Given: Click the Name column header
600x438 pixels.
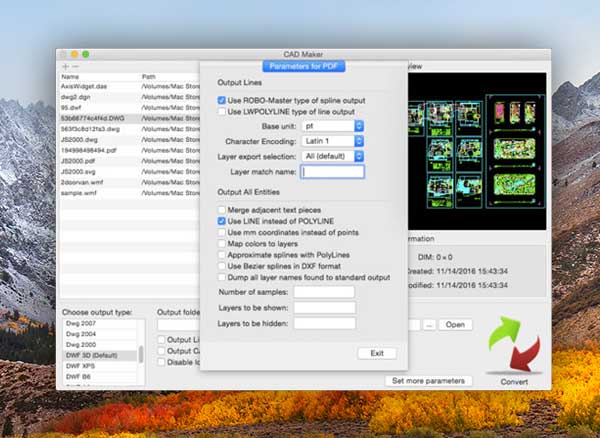Looking at the screenshot, I should coord(70,77).
